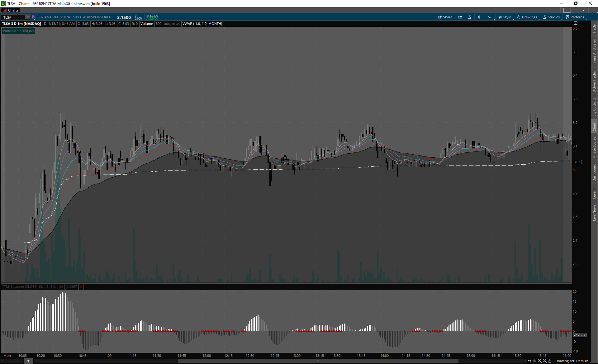Open the Level II sidebar tab

point(594,193)
